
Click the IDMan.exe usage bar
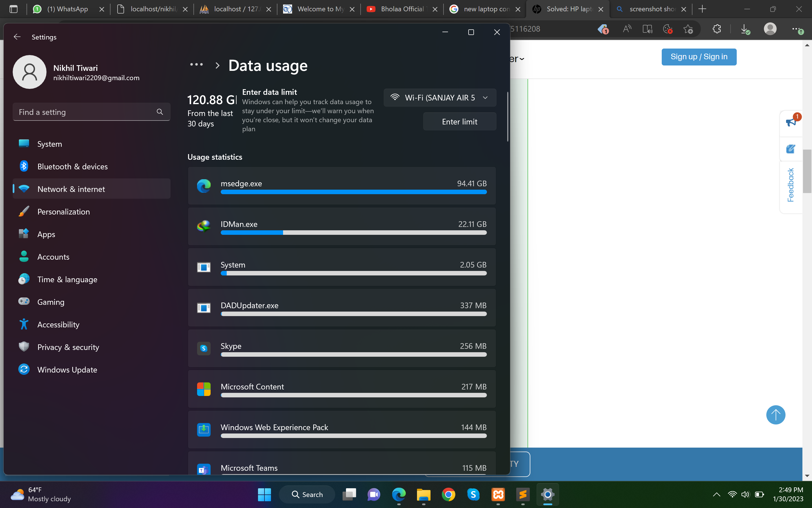coord(354,233)
